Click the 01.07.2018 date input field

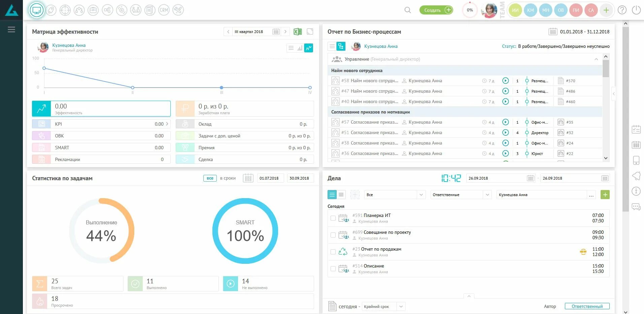pos(270,178)
